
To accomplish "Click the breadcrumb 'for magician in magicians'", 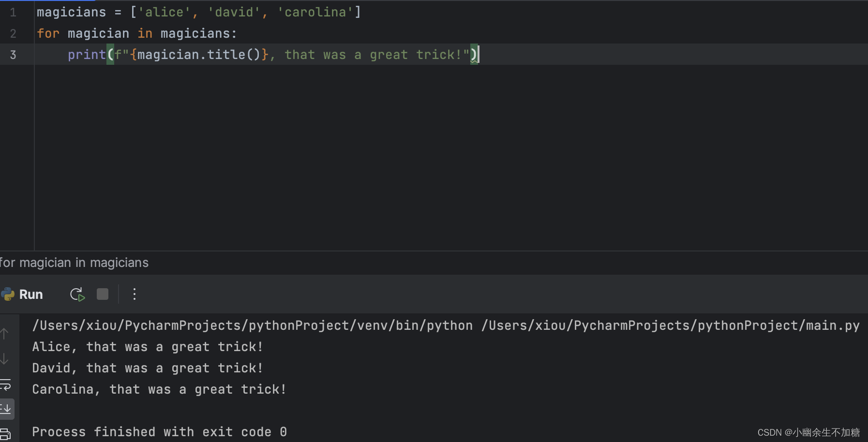I will click(74, 263).
